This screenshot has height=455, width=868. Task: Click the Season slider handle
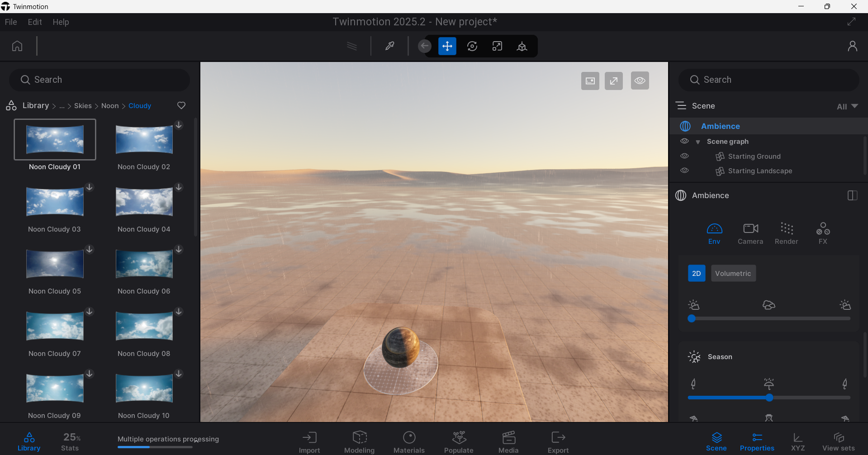tap(769, 398)
